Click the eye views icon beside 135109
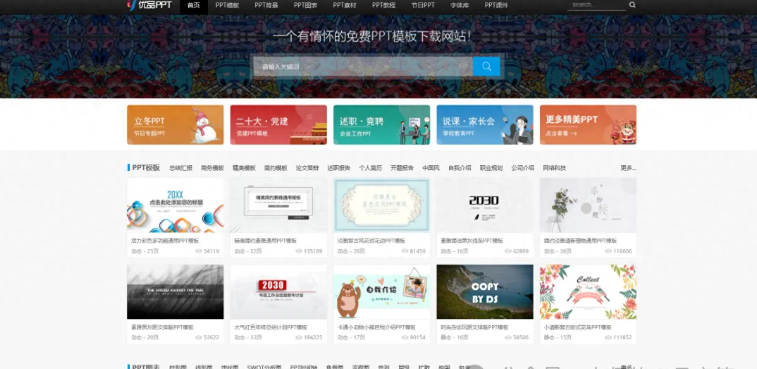 click(298, 251)
